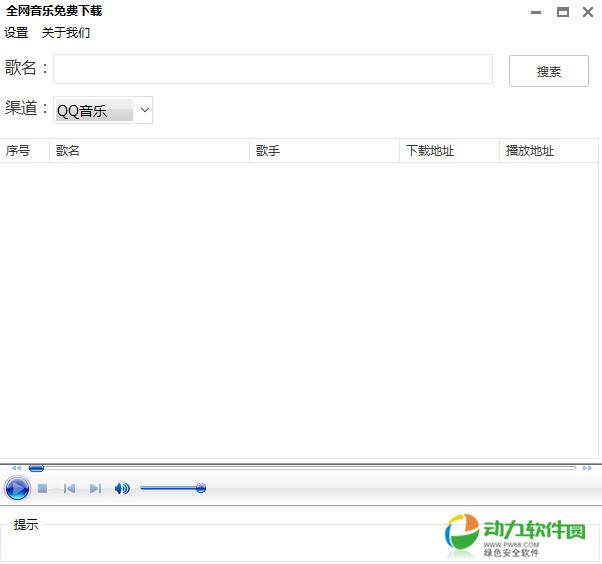The width and height of the screenshot is (602, 564).
Task: Close the application window
Action: (x=588, y=12)
